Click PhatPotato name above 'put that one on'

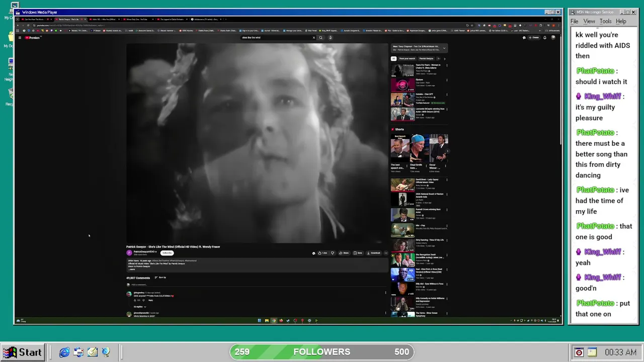coord(595,303)
